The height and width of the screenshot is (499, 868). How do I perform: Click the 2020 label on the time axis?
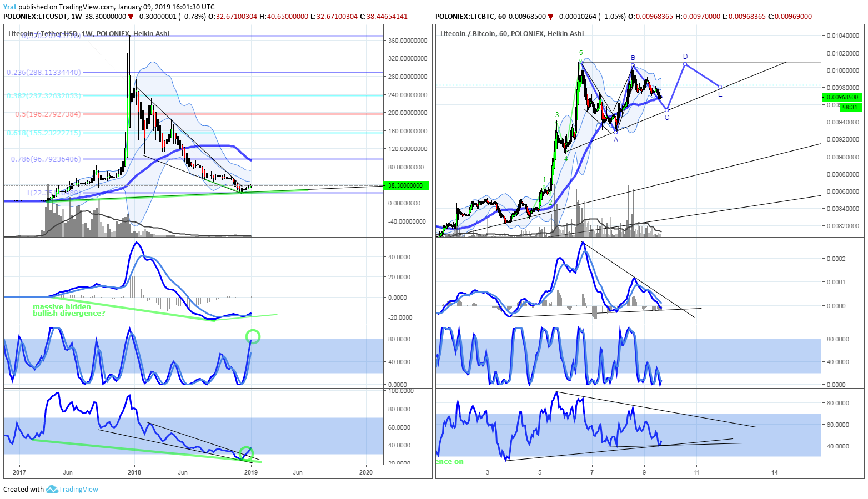366,472
